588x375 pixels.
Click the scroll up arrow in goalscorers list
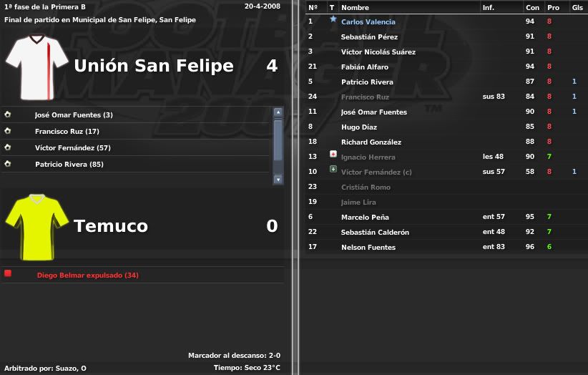[278, 112]
